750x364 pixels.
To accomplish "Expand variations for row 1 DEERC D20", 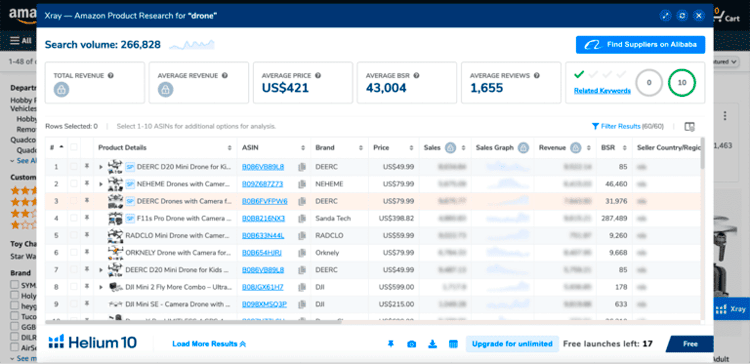I will click(x=101, y=167).
